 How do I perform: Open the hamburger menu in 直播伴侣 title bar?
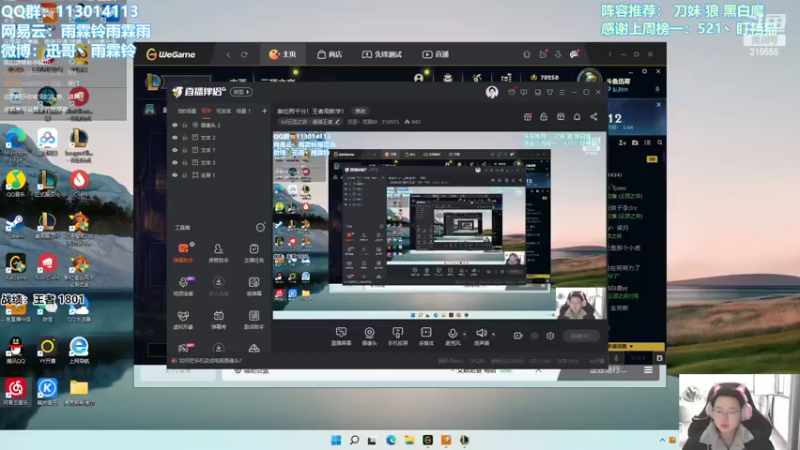pyautogui.click(x=562, y=92)
